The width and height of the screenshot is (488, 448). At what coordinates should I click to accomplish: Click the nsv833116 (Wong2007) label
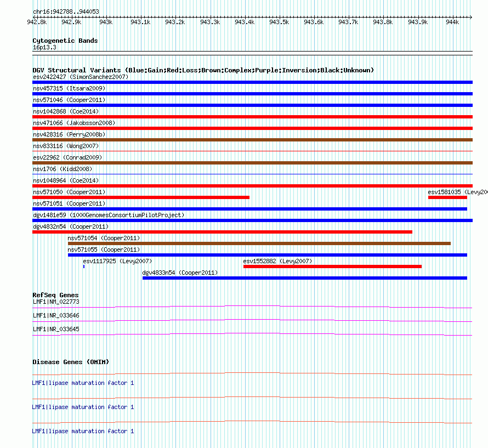coord(66,146)
